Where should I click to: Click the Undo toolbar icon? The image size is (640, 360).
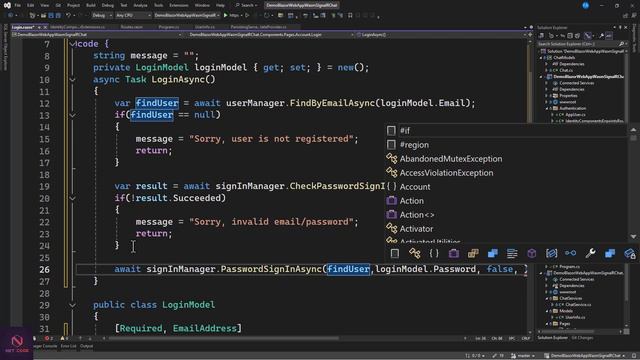point(69,16)
